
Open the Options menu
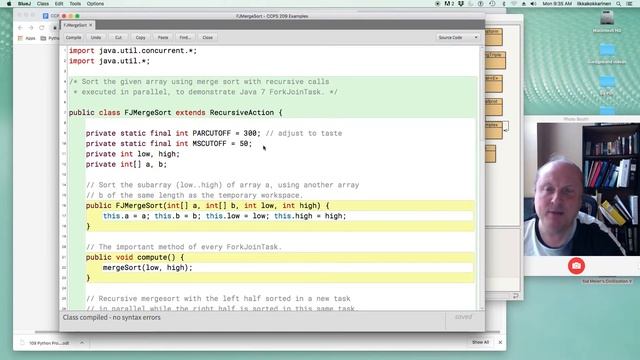[95, 4]
